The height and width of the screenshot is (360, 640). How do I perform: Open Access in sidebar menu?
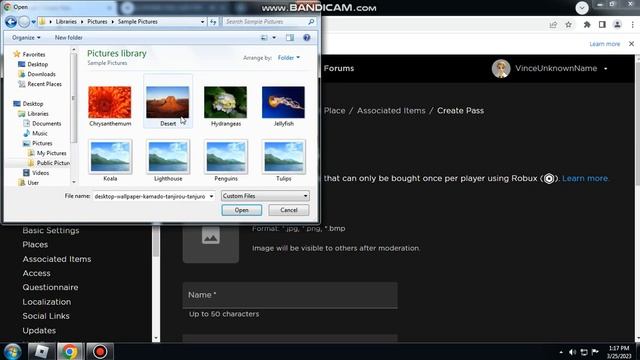[x=36, y=273]
